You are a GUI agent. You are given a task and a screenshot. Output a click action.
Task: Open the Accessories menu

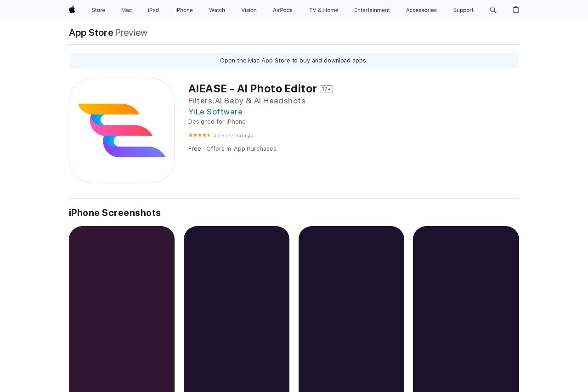pos(421,10)
